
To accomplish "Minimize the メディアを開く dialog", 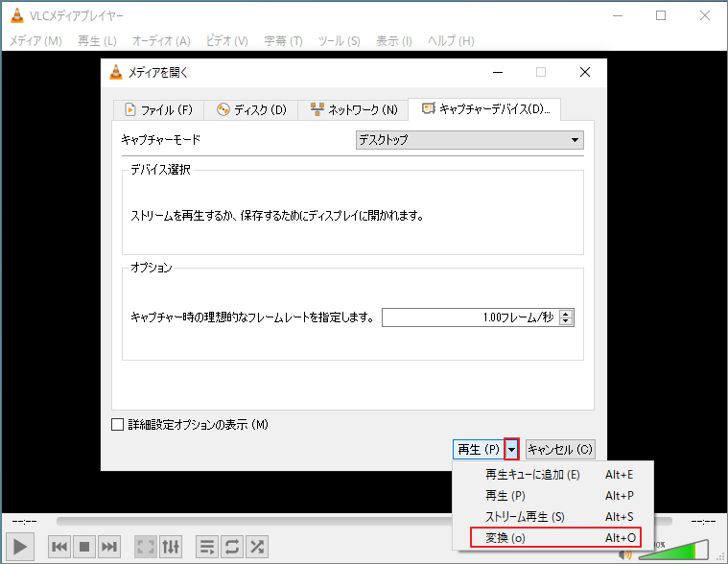I will pos(498,72).
